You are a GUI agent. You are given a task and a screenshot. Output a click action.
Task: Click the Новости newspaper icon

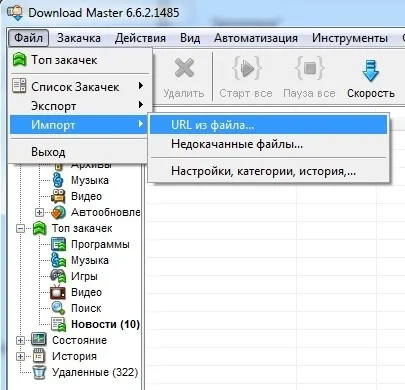tap(58, 324)
